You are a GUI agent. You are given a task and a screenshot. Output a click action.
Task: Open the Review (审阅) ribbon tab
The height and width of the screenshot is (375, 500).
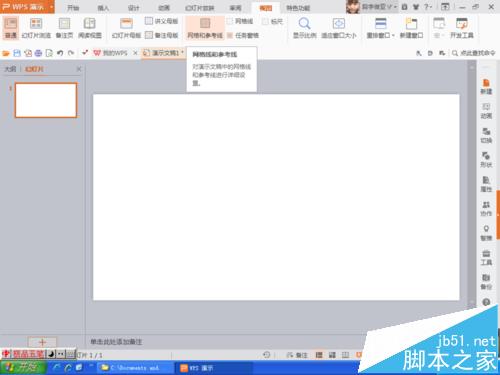(235, 8)
